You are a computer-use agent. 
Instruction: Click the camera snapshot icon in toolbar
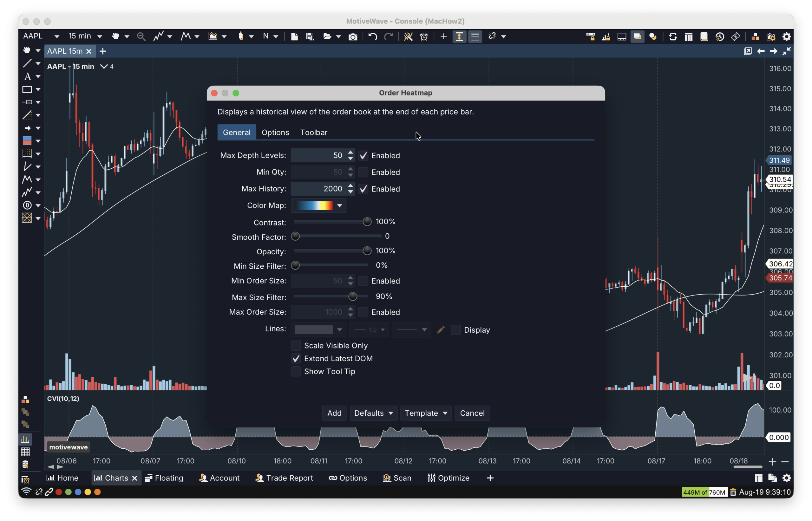352,36
